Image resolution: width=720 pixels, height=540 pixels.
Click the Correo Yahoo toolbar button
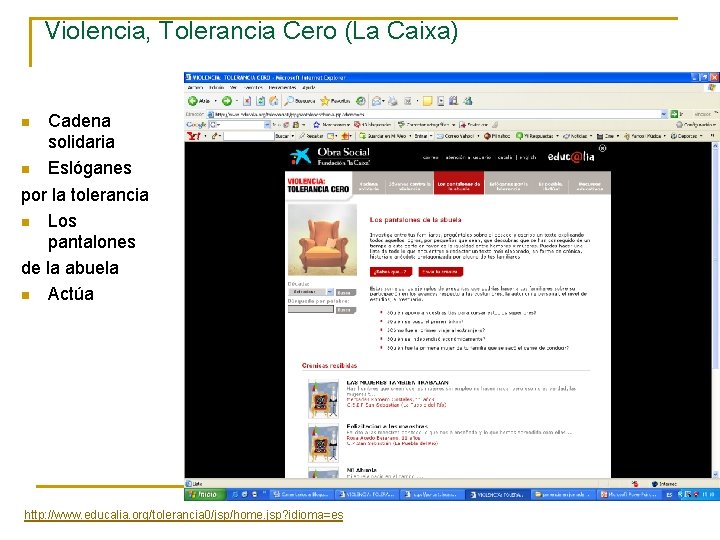pos(458,136)
